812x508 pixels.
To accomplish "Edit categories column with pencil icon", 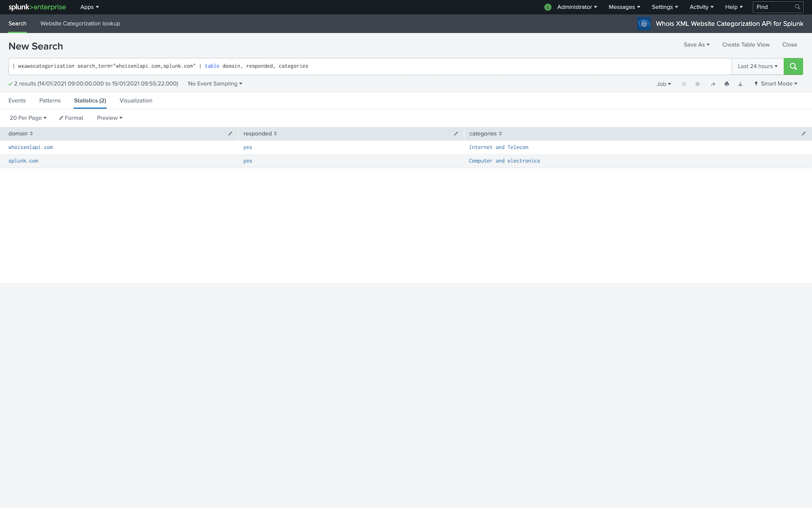I will pos(803,134).
